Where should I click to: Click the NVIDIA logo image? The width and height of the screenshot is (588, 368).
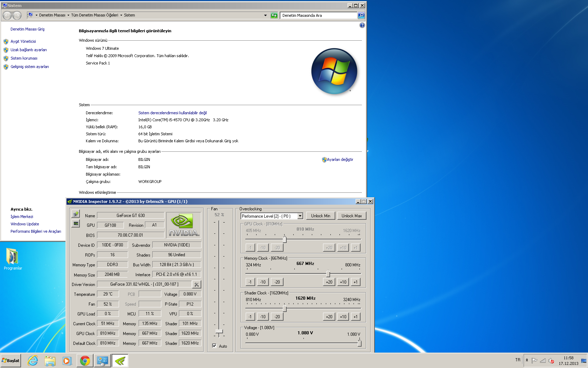(184, 225)
